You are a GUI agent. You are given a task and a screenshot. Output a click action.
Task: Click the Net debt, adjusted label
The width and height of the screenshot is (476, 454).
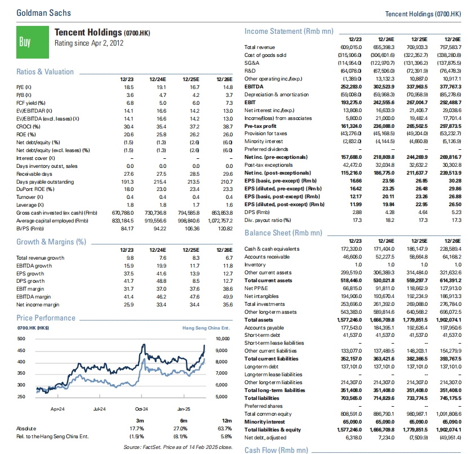tap(265, 438)
